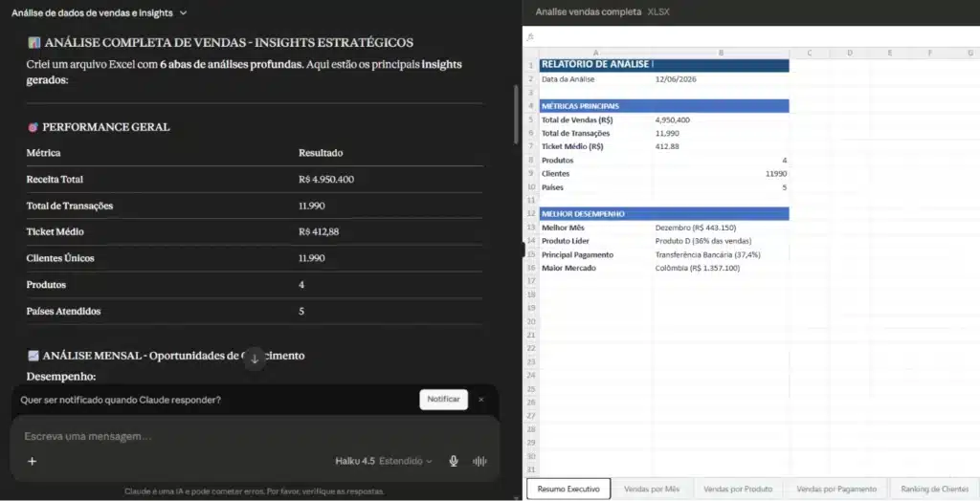
Task: Open the Ranking de Clientes sheet tab
Action: [935, 489]
